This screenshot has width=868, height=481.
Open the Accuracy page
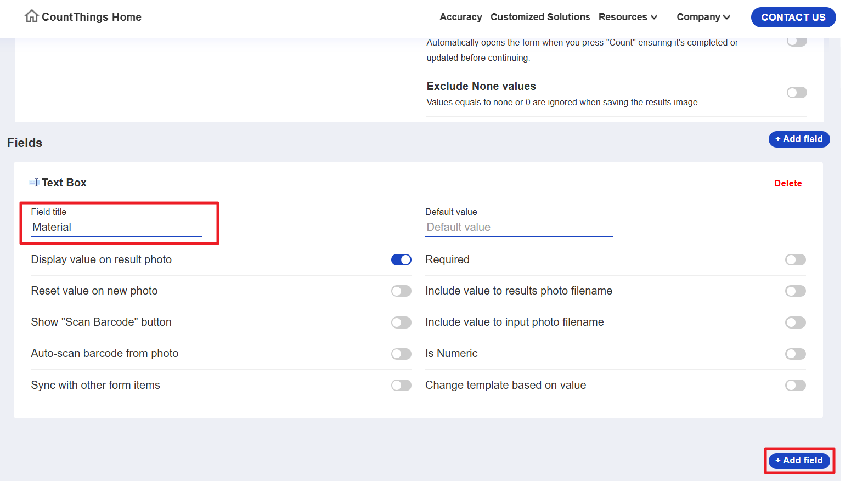pos(460,17)
